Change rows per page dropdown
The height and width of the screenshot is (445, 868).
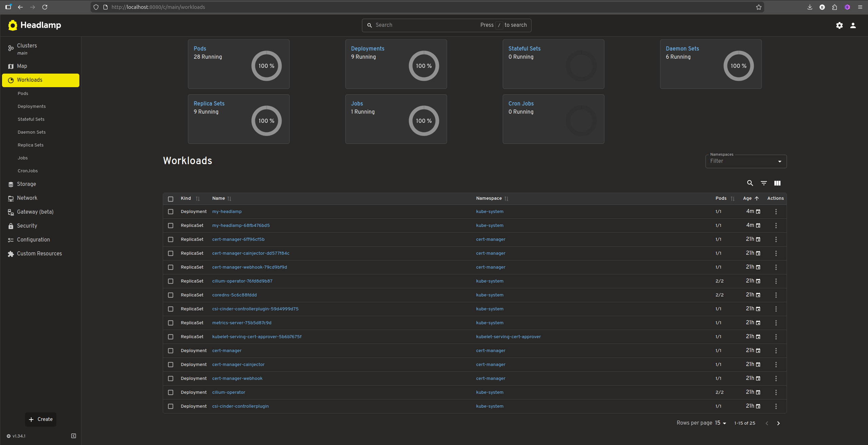click(720, 423)
